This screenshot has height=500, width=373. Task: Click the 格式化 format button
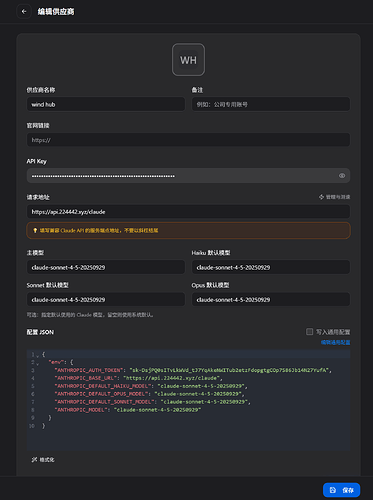click(43, 460)
